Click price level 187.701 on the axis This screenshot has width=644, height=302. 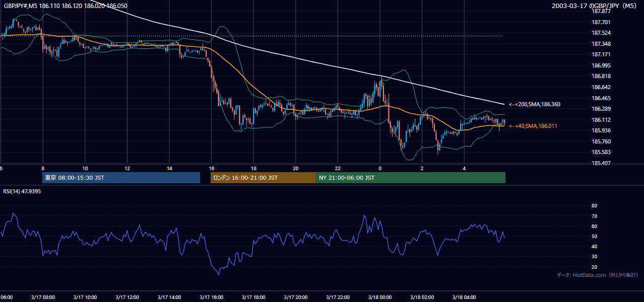click(x=600, y=22)
